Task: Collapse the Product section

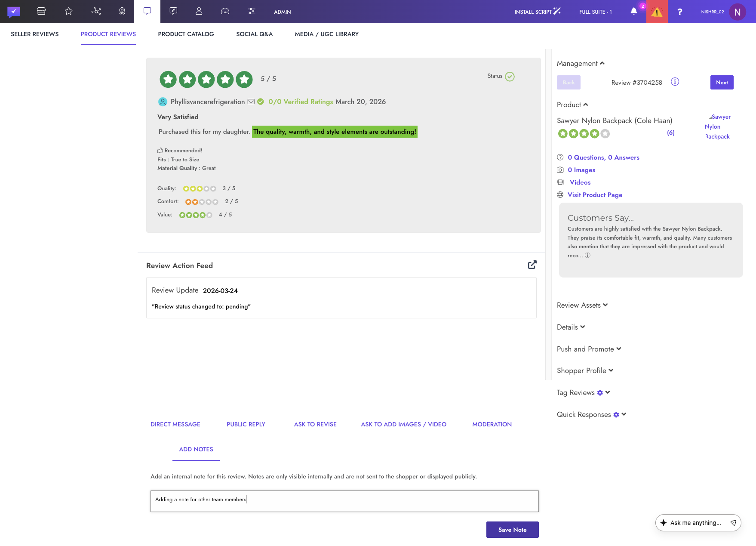Action: (x=572, y=105)
